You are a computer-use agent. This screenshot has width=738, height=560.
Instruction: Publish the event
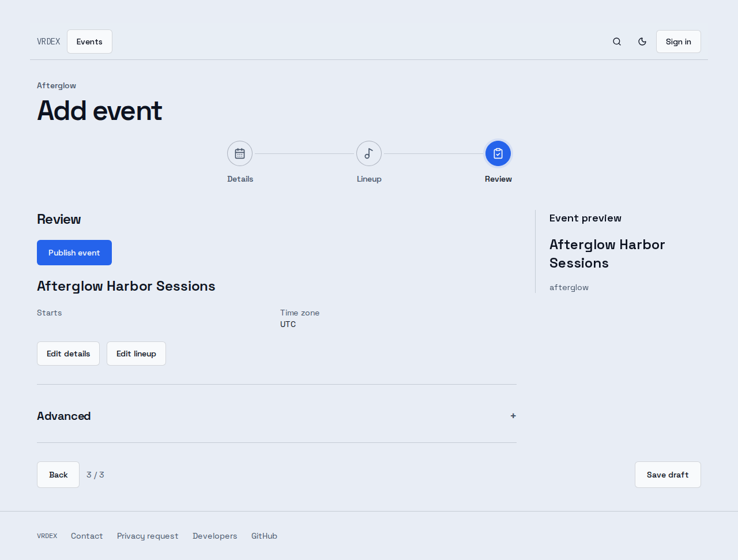pyautogui.click(x=74, y=253)
